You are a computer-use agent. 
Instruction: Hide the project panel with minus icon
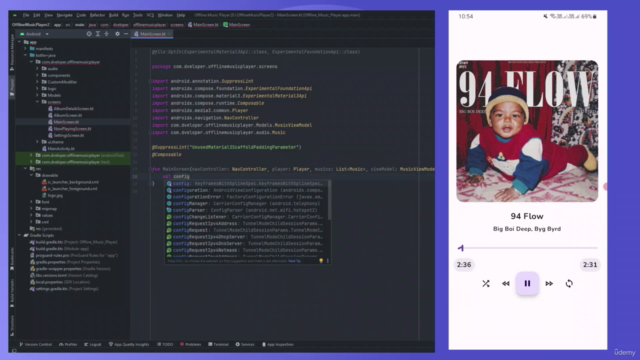click(126, 34)
